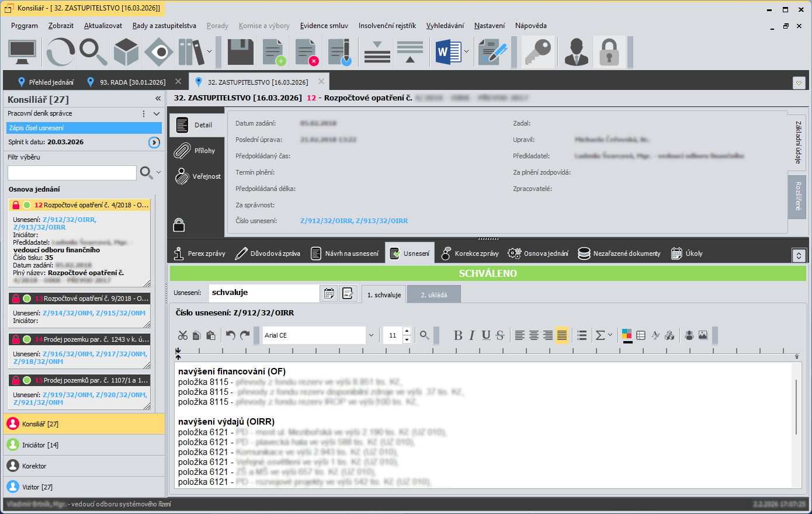Open calendar icon next to Usnesení field

[329, 293]
